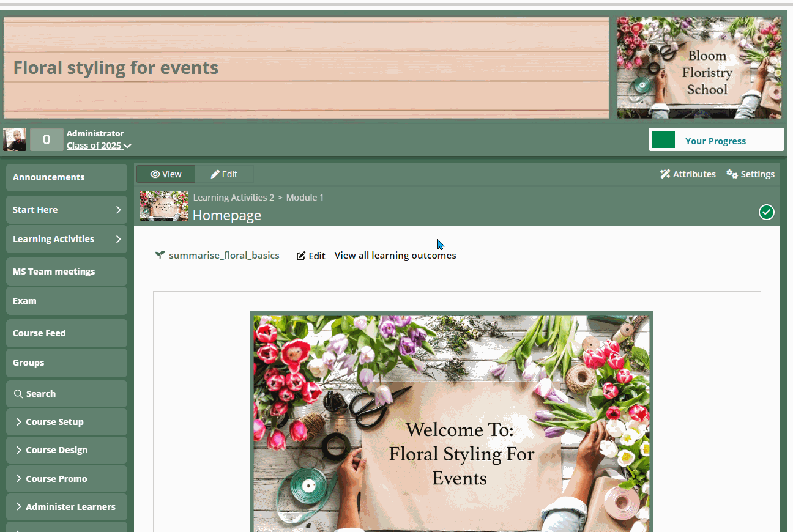The height and width of the screenshot is (532, 793).
Task: Click the points counter showing 0
Action: 47,139
